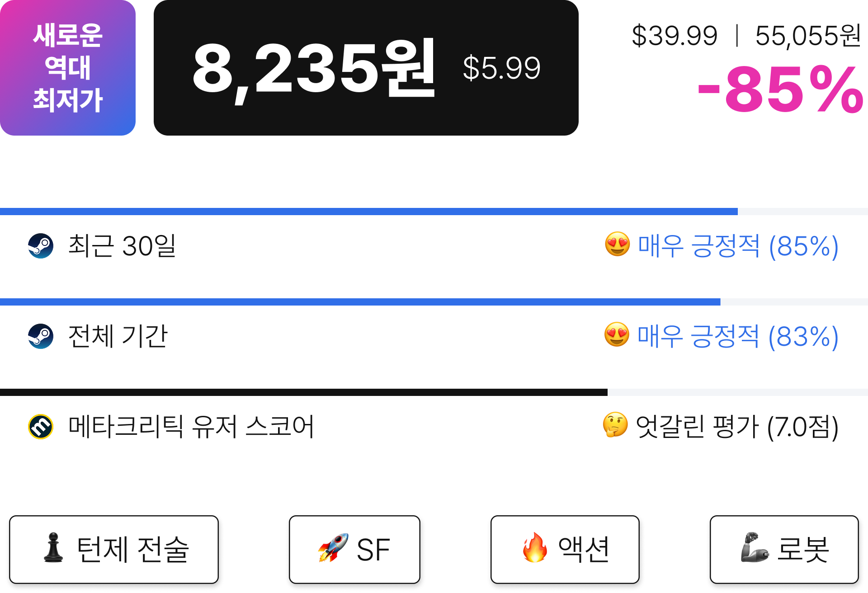The height and width of the screenshot is (593, 868).
Task: Click the Steam icon beside 전체 기간
Action: point(41,336)
